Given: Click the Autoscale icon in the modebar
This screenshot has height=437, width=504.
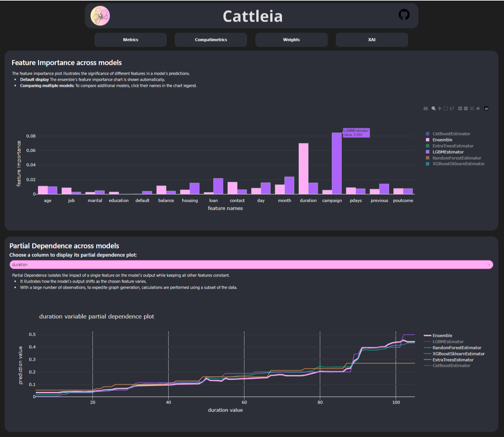Looking at the screenshot, I should (472, 108).
